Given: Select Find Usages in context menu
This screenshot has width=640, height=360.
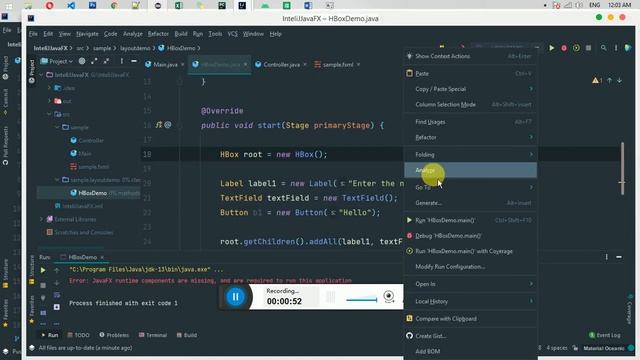Looking at the screenshot, I should pyautogui.click(x=470, y=122).
